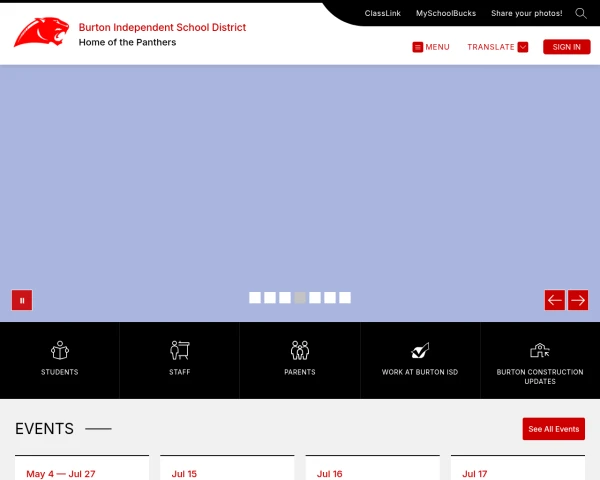Select the first slide indicator square
600x480 pixels.
point(255,297)
